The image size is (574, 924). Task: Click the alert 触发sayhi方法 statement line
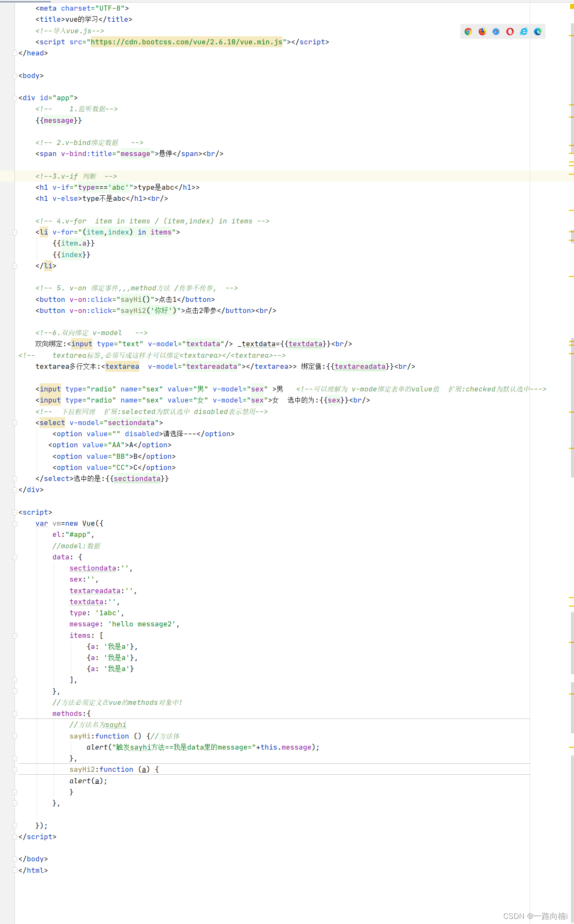coord(203,747)
